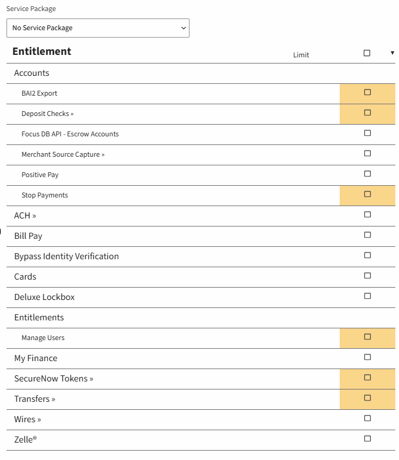This screenshot has width=399, height=460.
Task: Tick the Focus DB API - Escrow Accounts checkbox
Action: 367,133
